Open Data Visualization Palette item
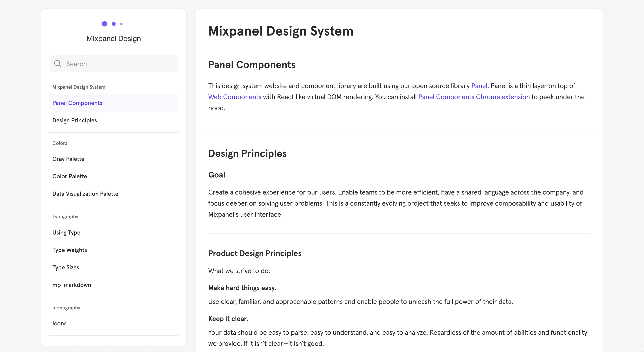The width and height of the screenshot is (644, 352). coord(114,194)
